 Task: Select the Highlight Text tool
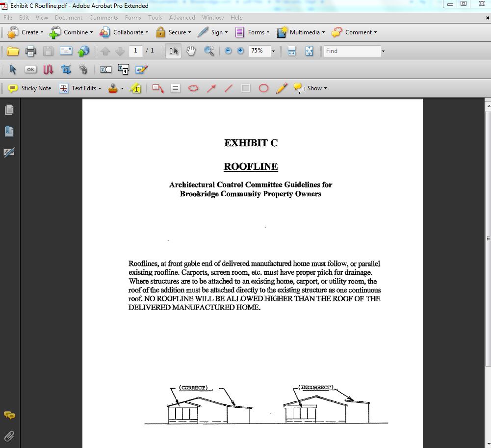tap(135, 88)
